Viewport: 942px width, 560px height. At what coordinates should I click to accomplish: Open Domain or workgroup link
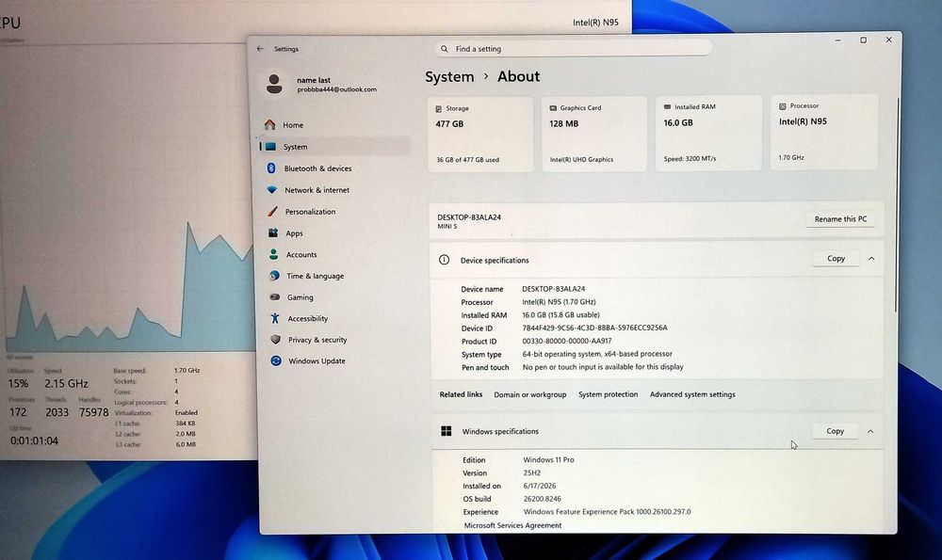tap(529, 394)
